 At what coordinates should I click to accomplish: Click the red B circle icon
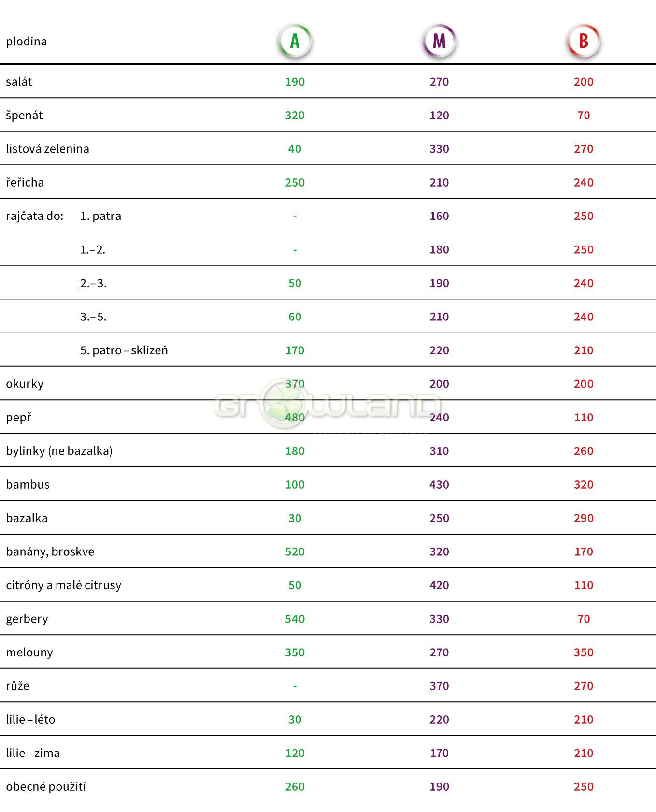pos(584,41)
